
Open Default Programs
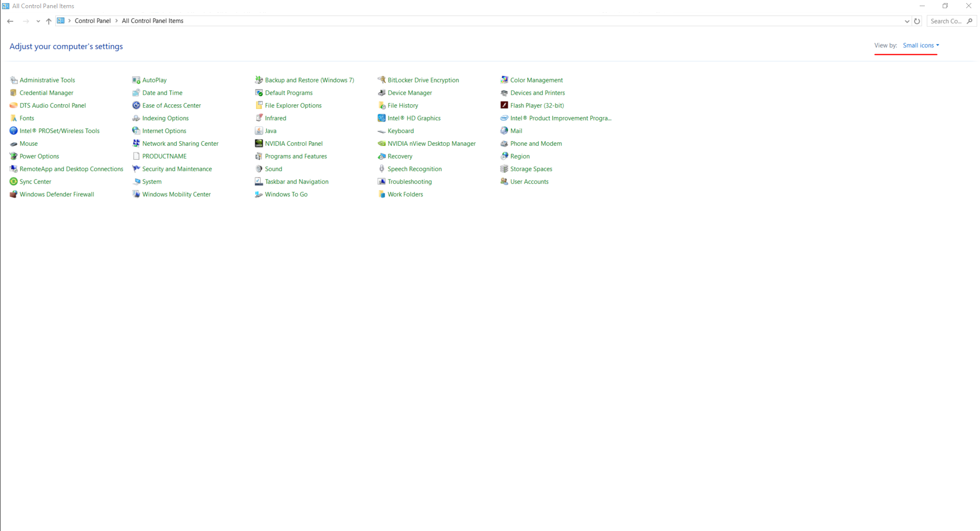point(288,93)
